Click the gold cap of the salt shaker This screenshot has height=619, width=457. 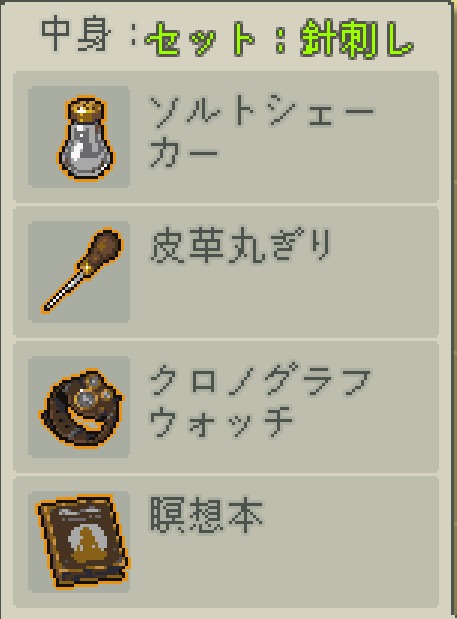(x=86, y=109)
